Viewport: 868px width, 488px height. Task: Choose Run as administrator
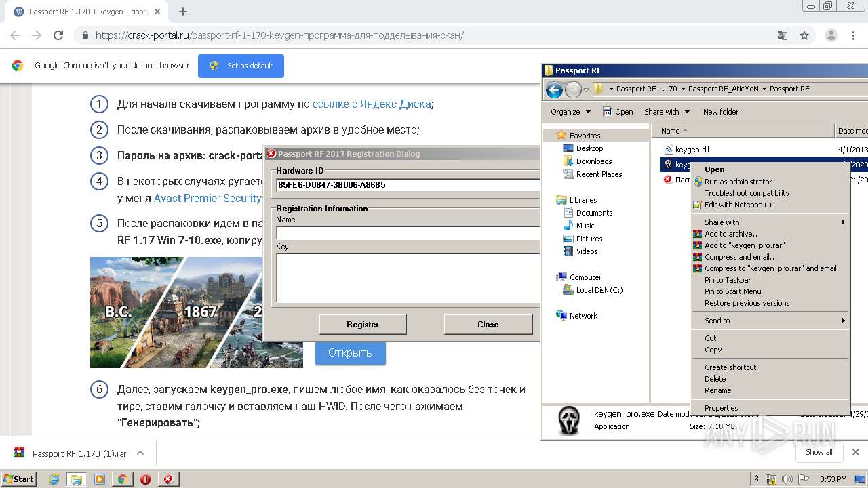(770, 182)
